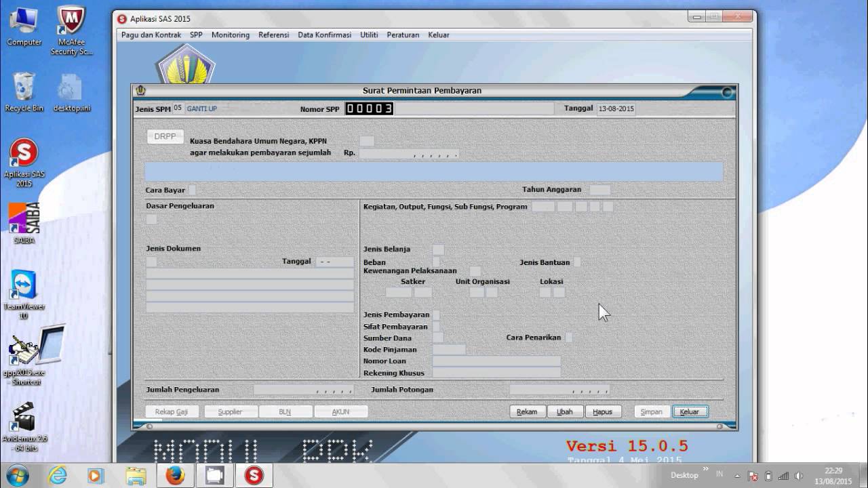Screen dimensions: 868x488
Task: Open the Peraturan menu
Action: 403,35
